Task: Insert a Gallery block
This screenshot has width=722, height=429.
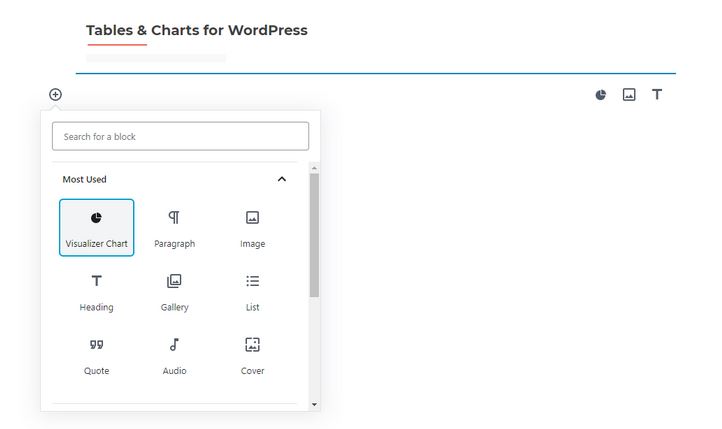Action: (x=175, y=291)
